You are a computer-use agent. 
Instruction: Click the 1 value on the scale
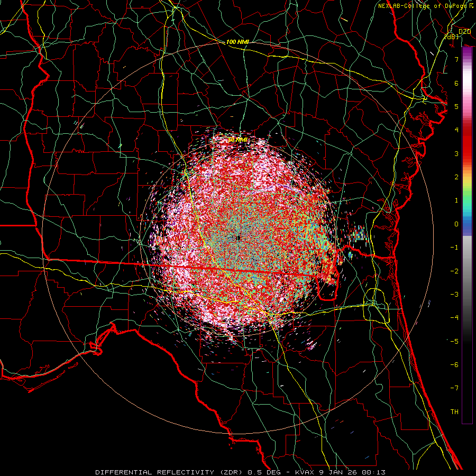click(x=456, y=200)
